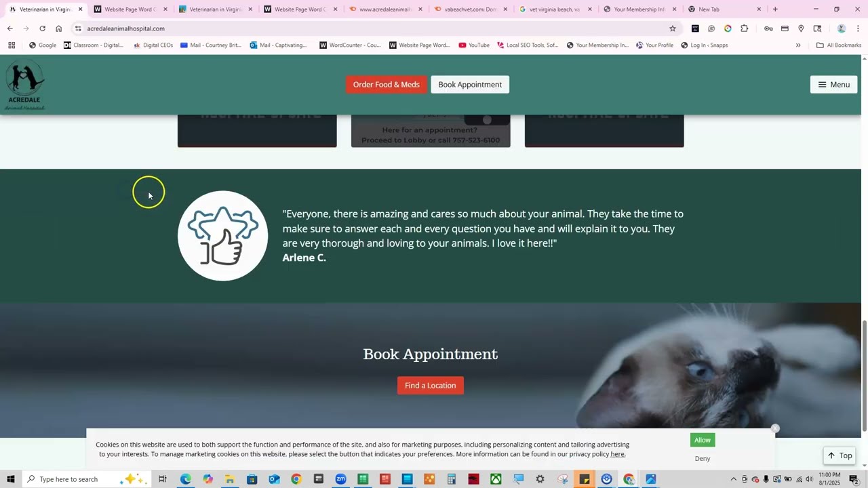Open the YouTube bookmark
The image size is (868, 488).
pyautogui.click(x=474, y=45)
